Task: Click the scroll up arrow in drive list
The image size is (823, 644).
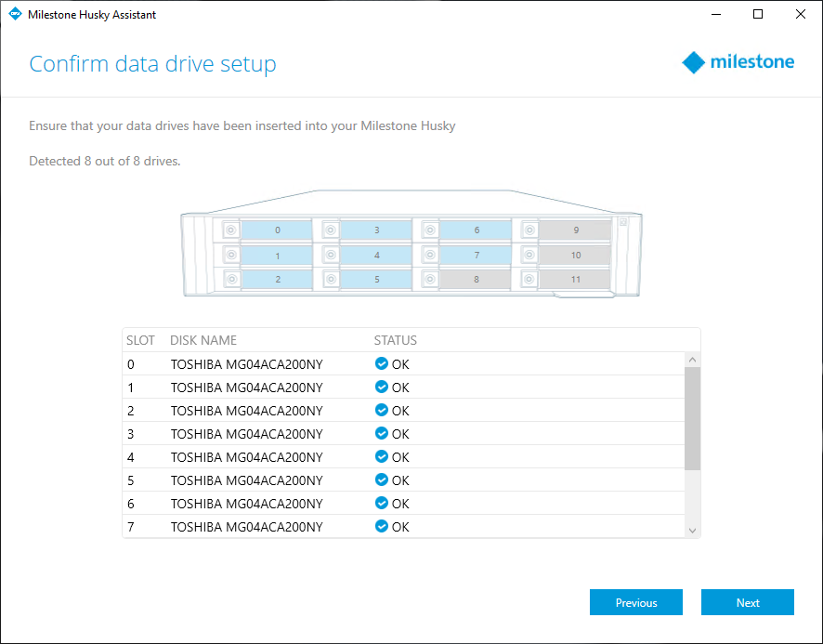Action: (692, 360)
